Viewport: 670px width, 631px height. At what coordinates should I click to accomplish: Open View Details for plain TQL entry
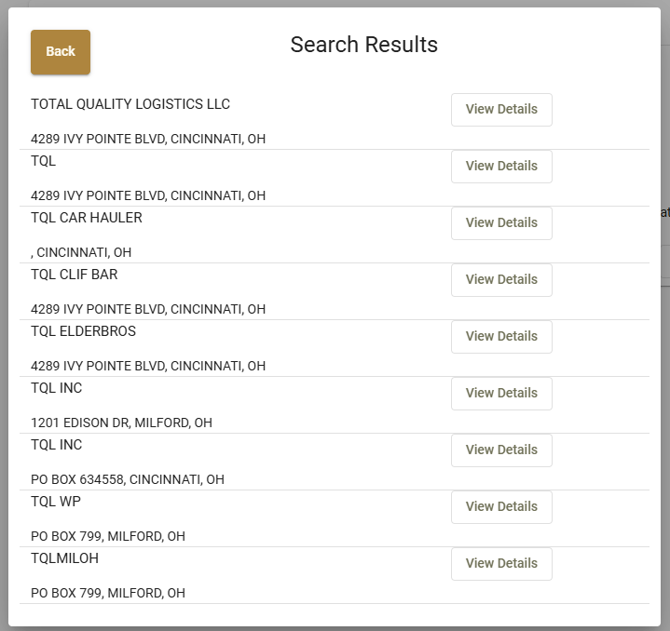coord(502,167)
